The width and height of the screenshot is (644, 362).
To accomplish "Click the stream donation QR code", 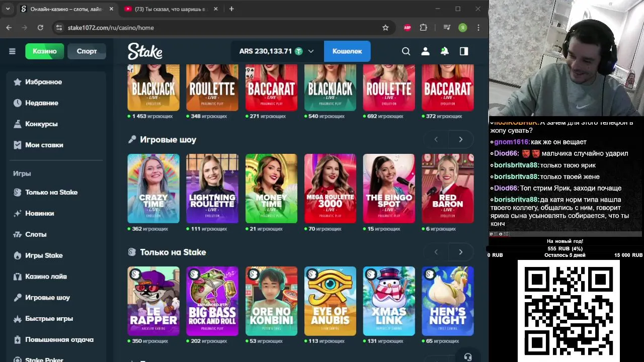I will [x=569, y=310].
